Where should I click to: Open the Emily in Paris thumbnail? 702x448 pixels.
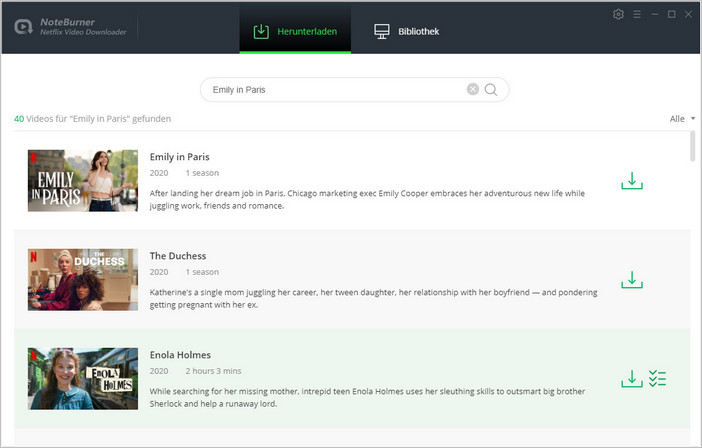(83, 181)
